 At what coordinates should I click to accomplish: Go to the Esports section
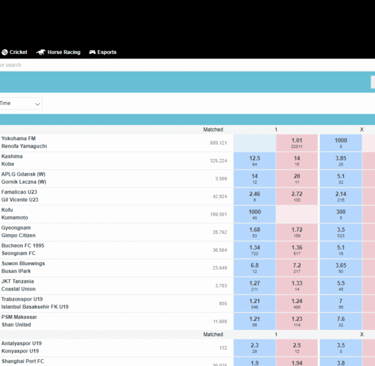(x=103, y=52)
